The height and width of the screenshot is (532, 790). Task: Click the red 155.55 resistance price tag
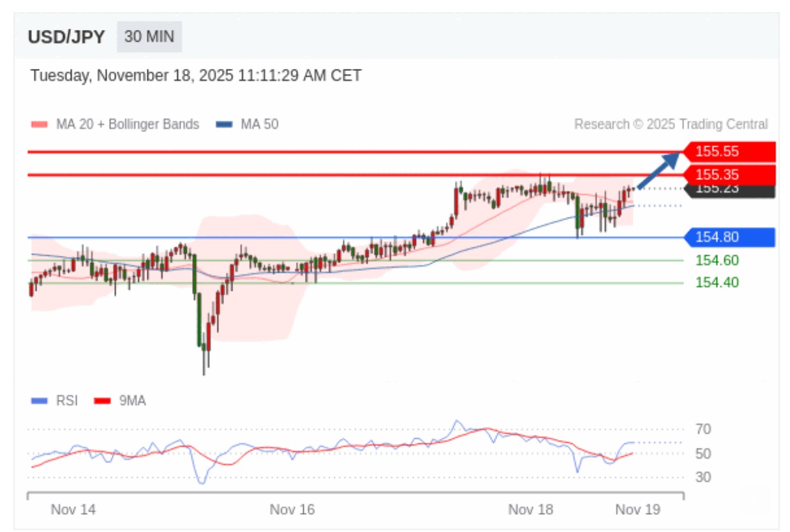coord(728,152)
